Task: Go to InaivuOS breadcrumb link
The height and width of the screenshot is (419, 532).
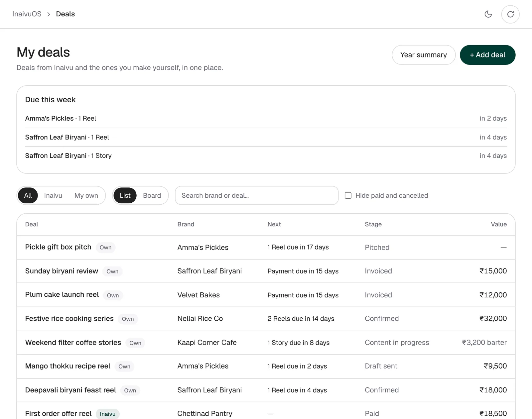Action: [x=27, y=14]
